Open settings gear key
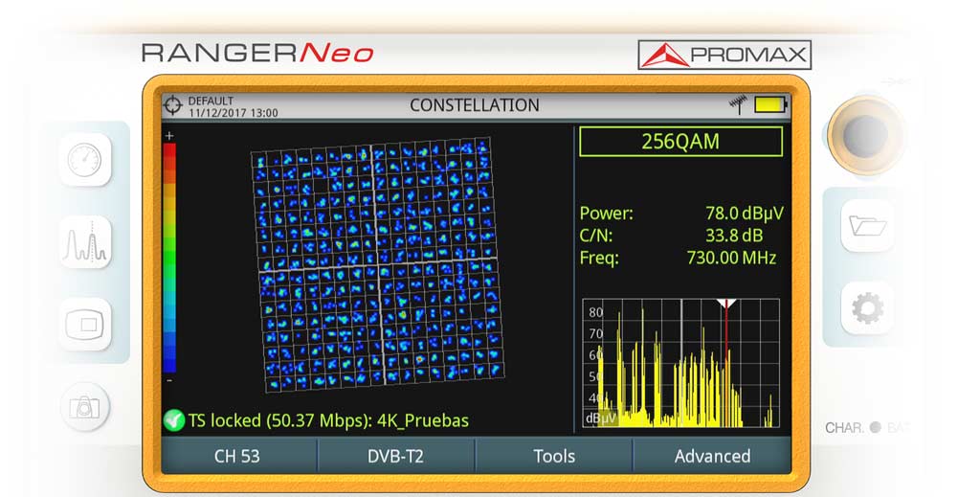Viewport: 980px width, 497px height. (x=867, y=307)
